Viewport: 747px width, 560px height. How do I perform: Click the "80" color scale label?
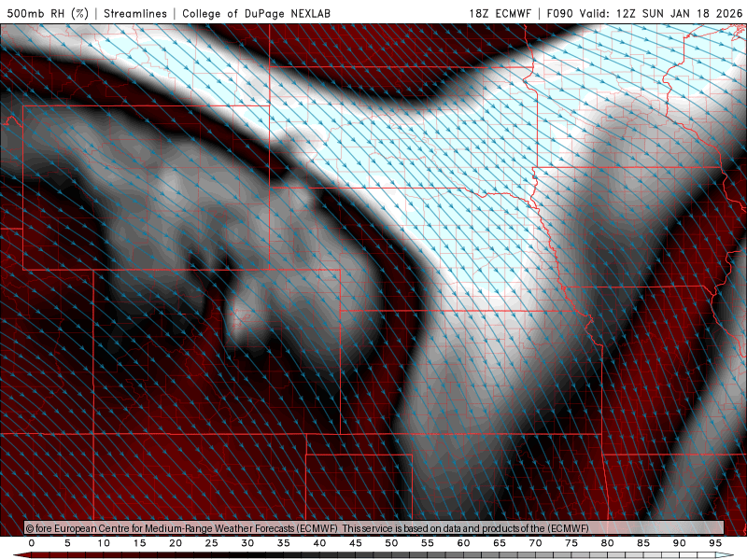point(607,543)
